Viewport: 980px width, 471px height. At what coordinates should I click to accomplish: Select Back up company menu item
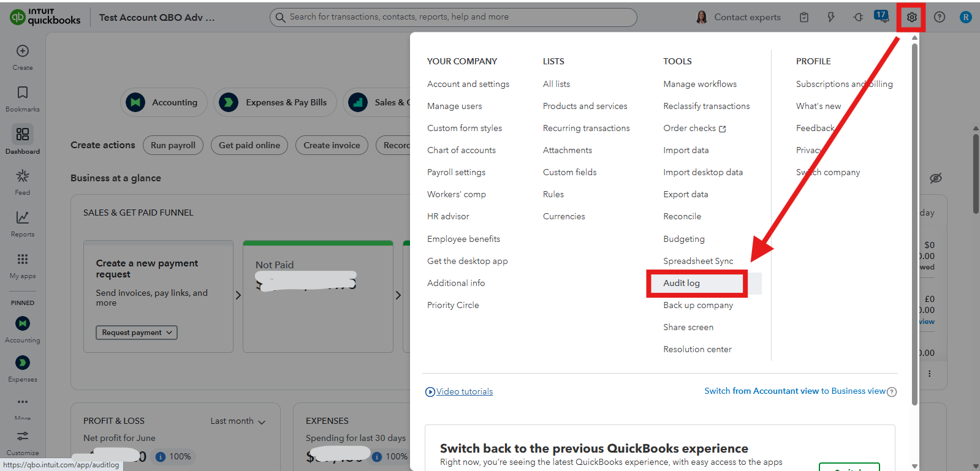(698, 305)
